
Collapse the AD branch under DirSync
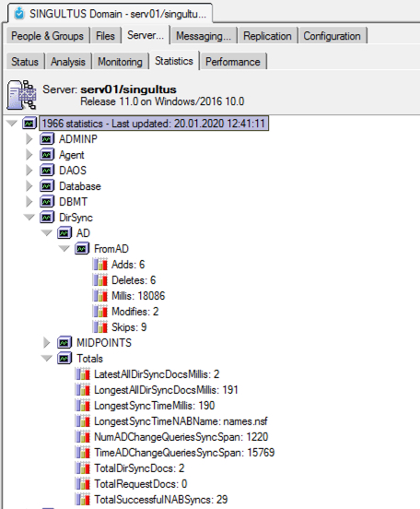click(x=47, y=232)
